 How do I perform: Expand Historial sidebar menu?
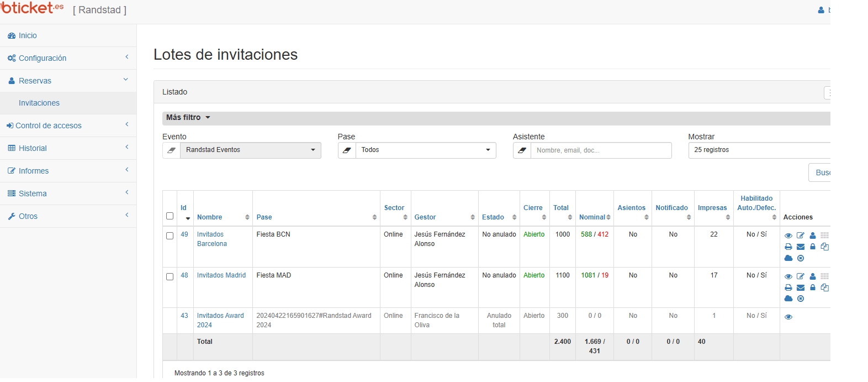click(68, 148)
